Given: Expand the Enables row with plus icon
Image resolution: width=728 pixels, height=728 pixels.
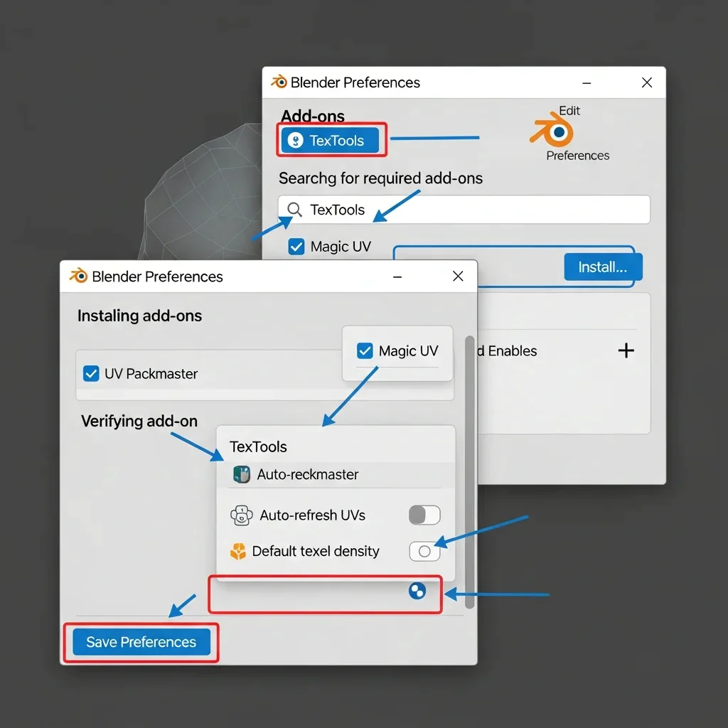Looking at the screenshot, I should [626, 350].
